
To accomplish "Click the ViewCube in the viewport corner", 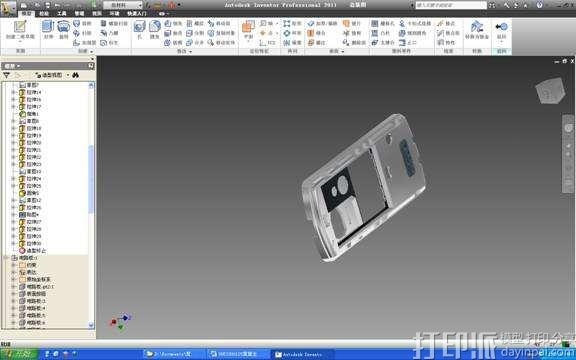I will pyautogui.click(x=550, y=90).
